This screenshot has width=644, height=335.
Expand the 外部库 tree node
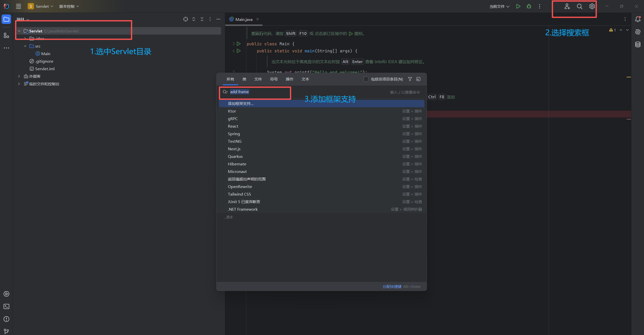coord(19,76)
